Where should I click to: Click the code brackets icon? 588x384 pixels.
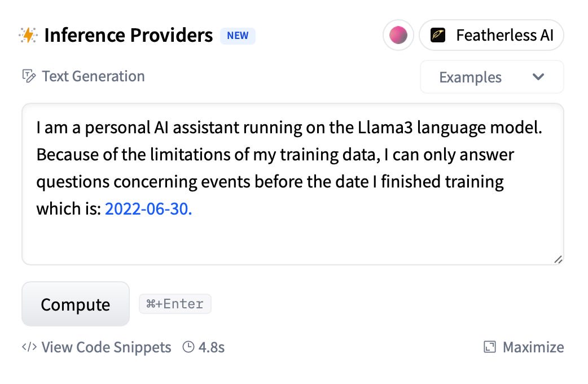[x=29, y=347]
